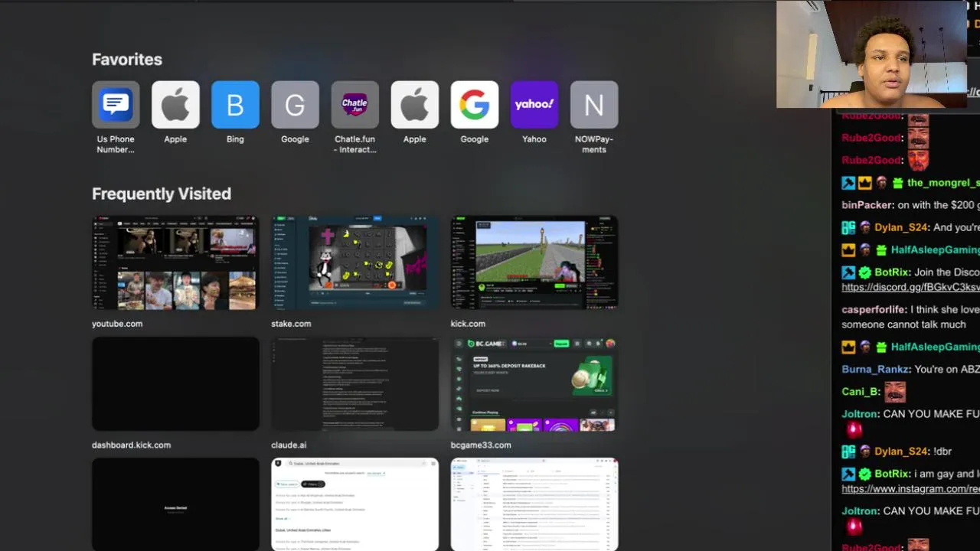Viewport: 980px width, 551px height.
Task: Open the NOWPayments favorite icon
Action: 593,105
